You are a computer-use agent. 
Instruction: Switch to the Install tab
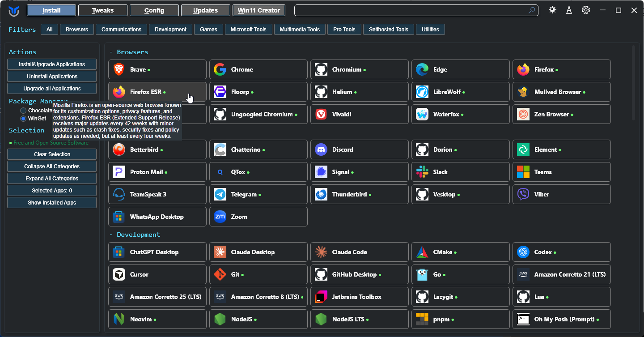click(51, 10)
